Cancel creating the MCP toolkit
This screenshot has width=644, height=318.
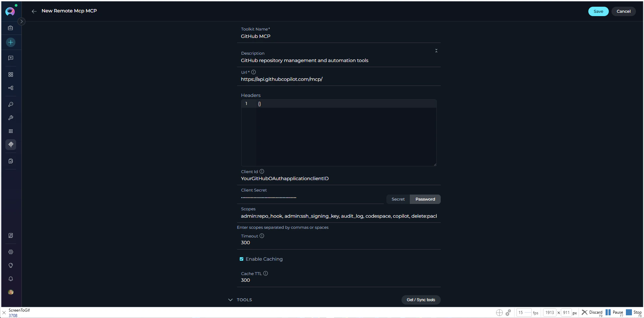(623, 11)
